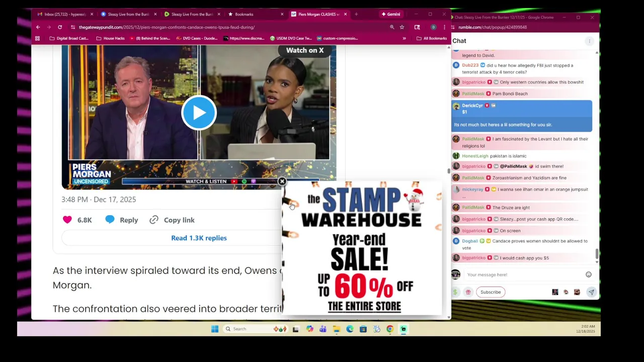Open the Watch on X link
Viewport: 644px width, 362px height.
click(305, 50)
